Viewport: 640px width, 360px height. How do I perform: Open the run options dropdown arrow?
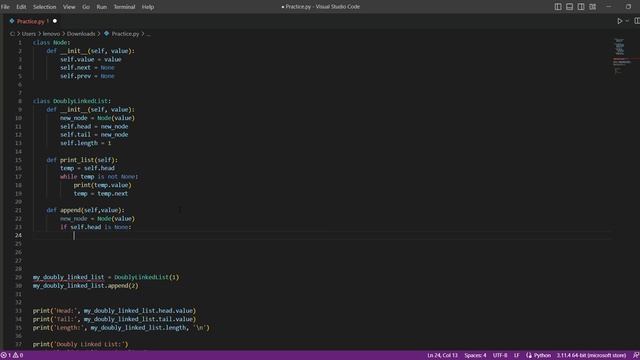[627, 21]
